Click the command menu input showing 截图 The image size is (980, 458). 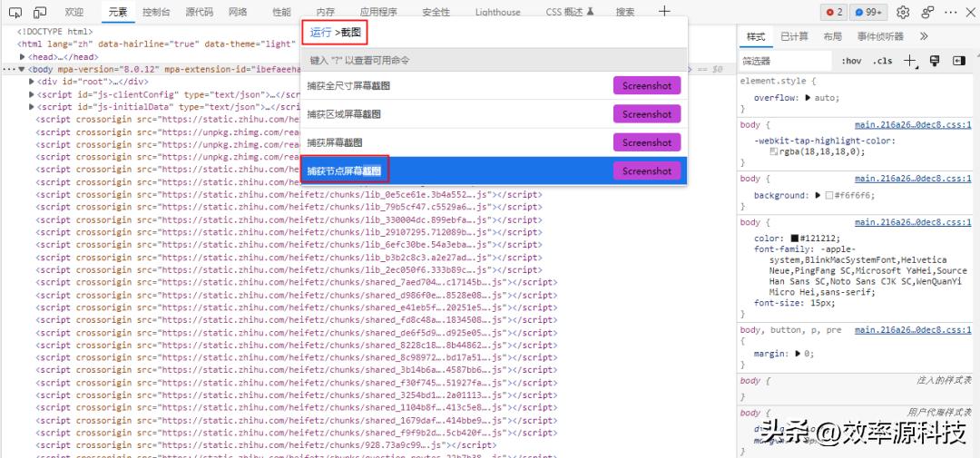coord(494,32)
